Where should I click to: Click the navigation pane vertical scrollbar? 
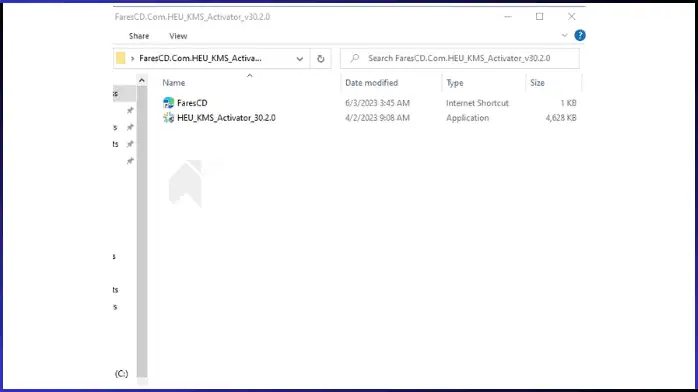pyautogui.click(x=142, y=231)
